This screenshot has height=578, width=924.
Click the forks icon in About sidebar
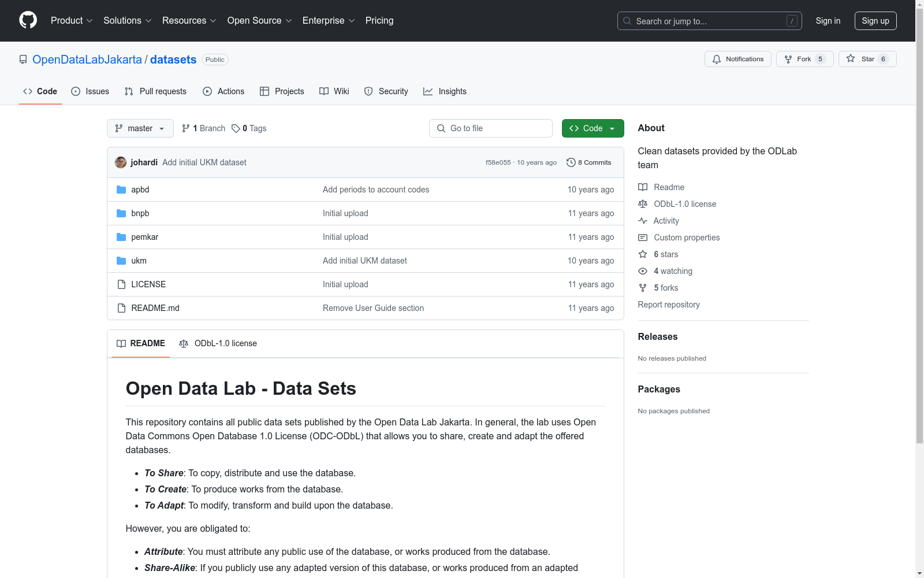point(643,288)
